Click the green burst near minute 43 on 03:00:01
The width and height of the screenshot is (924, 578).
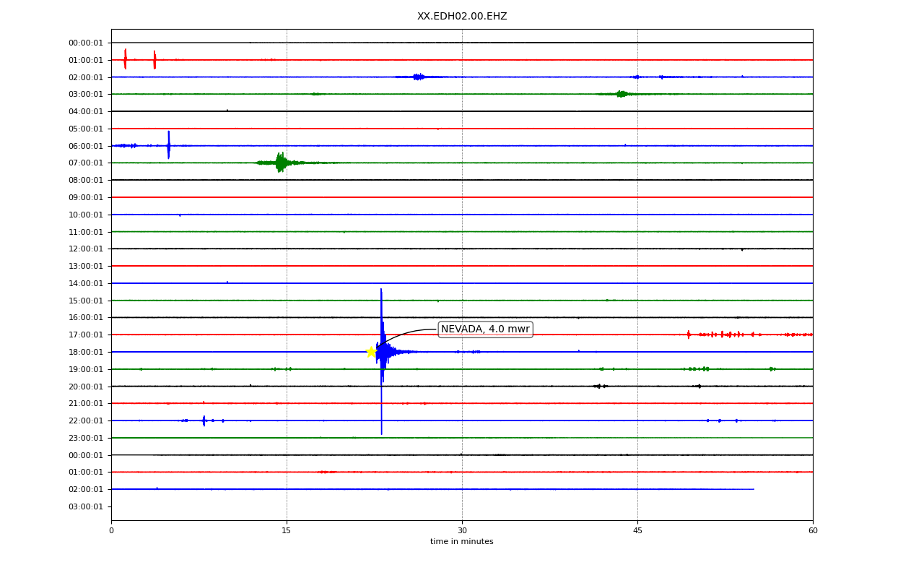click(620, 94)
